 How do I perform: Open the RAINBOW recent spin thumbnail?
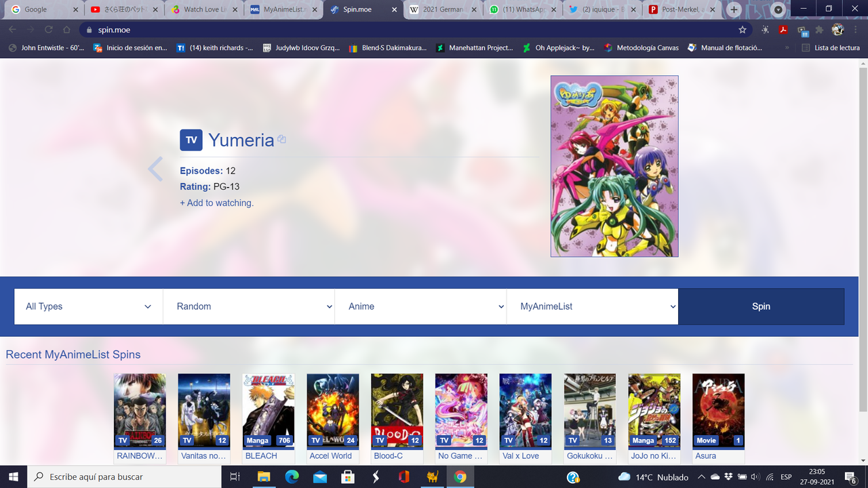tap(140, 410)
